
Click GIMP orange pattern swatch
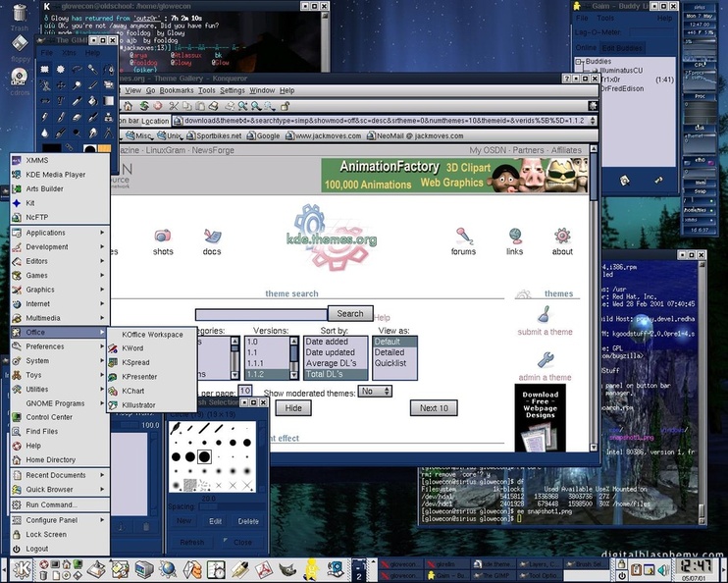(x=104, y=148)
